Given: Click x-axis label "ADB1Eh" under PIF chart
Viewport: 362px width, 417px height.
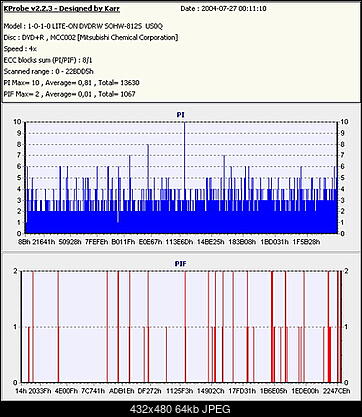Looking at the screenshot, I should click(122, 391).
